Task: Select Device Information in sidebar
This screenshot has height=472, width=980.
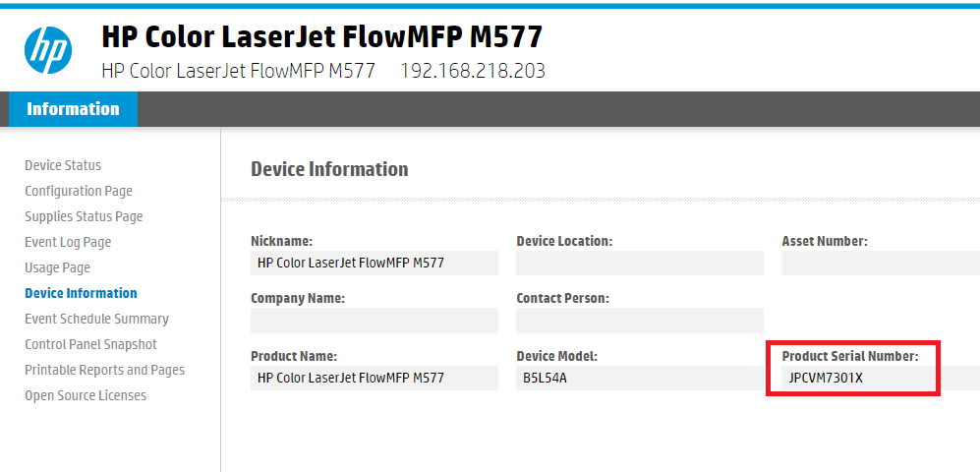Action: click(x=81, y=293)
